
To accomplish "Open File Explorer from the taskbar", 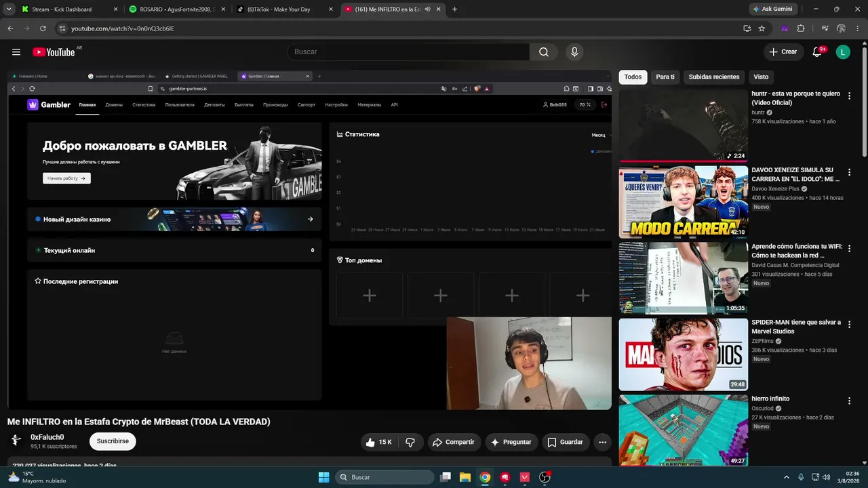I will click(465, 477).
